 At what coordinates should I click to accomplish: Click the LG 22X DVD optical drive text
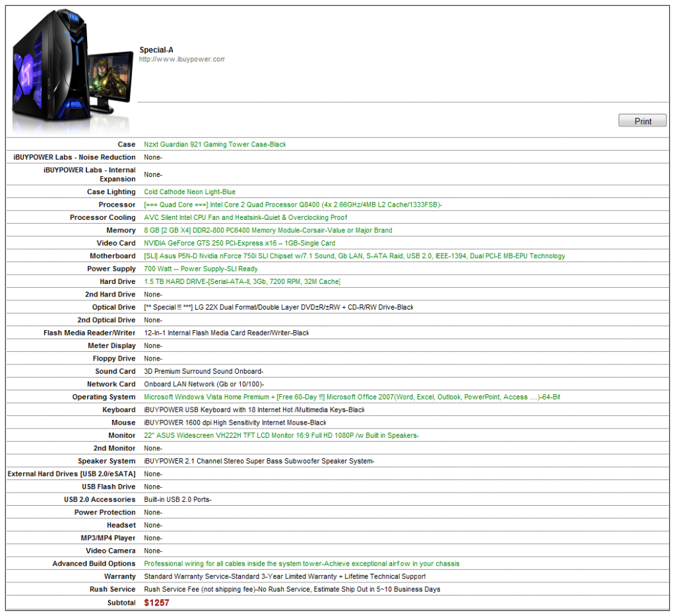[x=278, y=308]
